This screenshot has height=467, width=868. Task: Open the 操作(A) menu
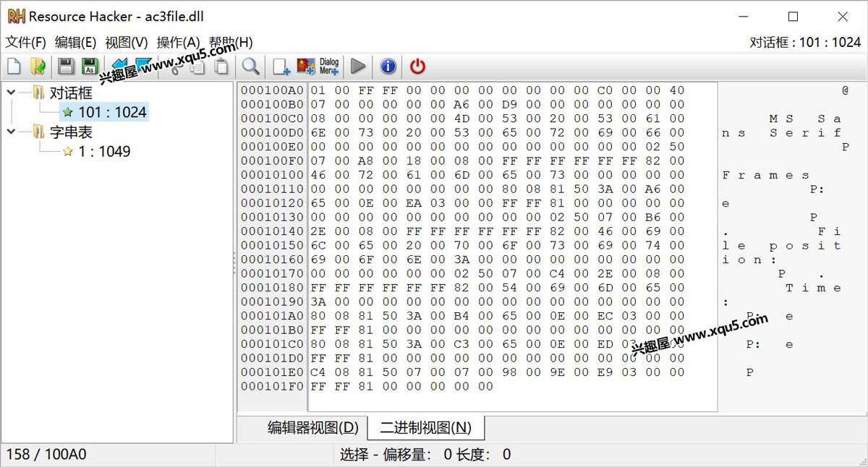pos(178,43)
